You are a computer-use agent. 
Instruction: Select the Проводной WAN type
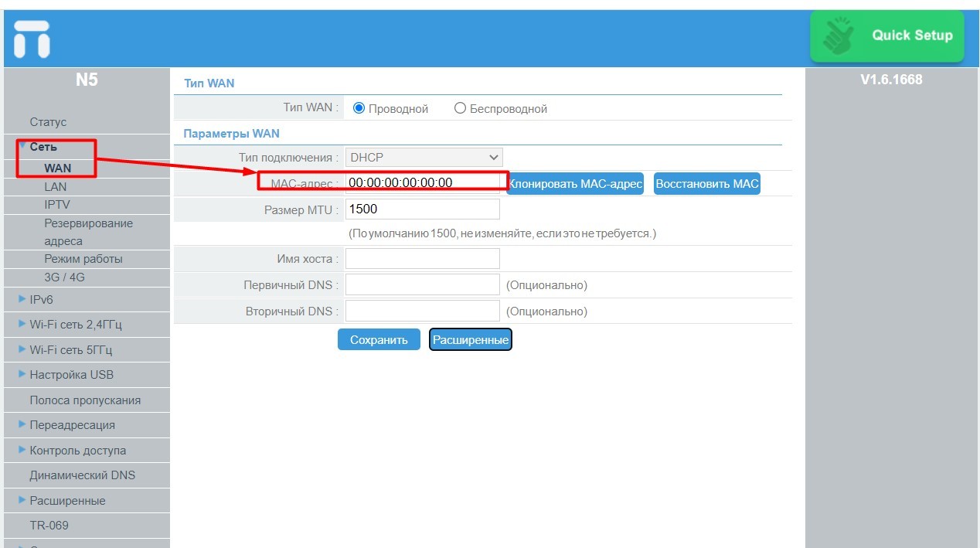pos(359,108)
